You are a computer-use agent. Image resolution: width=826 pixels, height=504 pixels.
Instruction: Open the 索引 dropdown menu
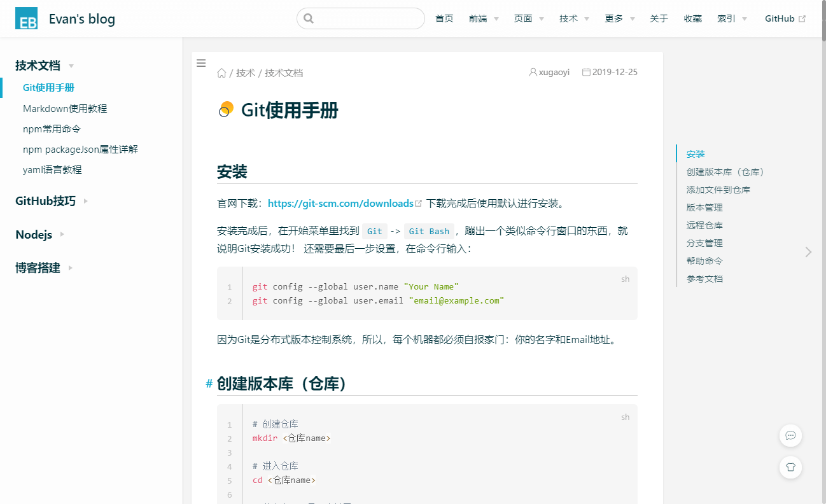[x=732, y=18]
